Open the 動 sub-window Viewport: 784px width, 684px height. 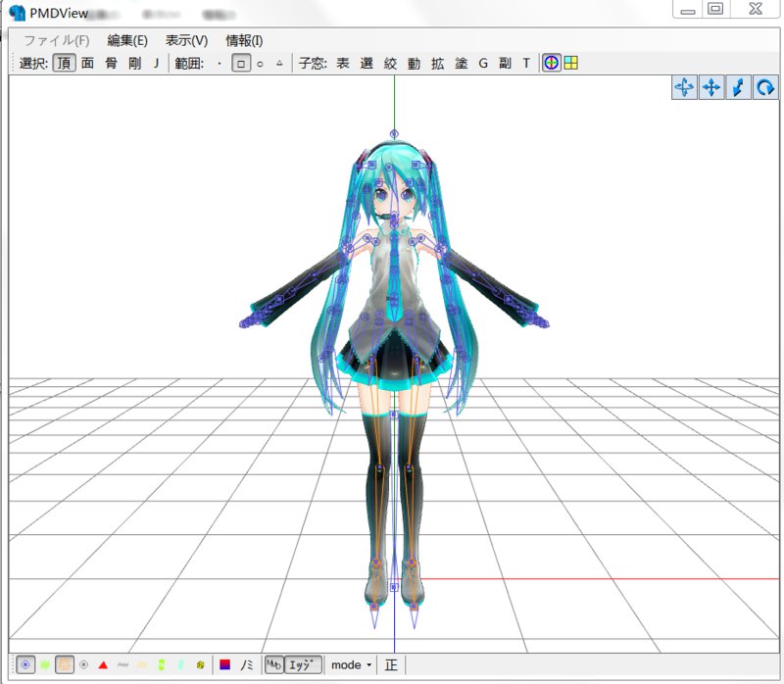coord(414,64)
